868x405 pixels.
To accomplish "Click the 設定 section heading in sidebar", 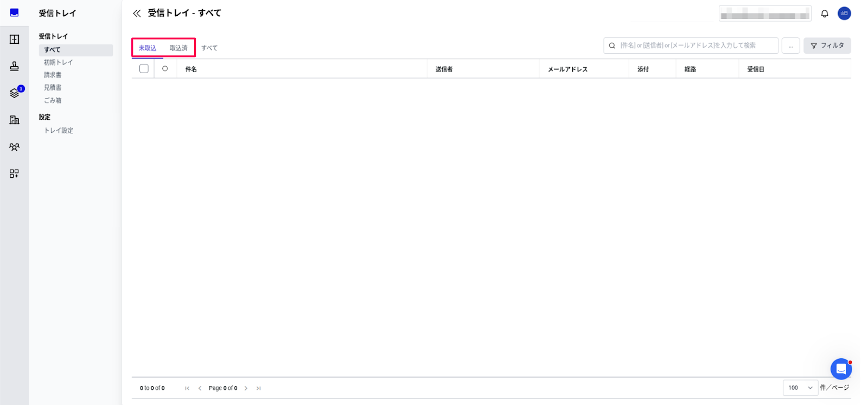I will [44, 117].
